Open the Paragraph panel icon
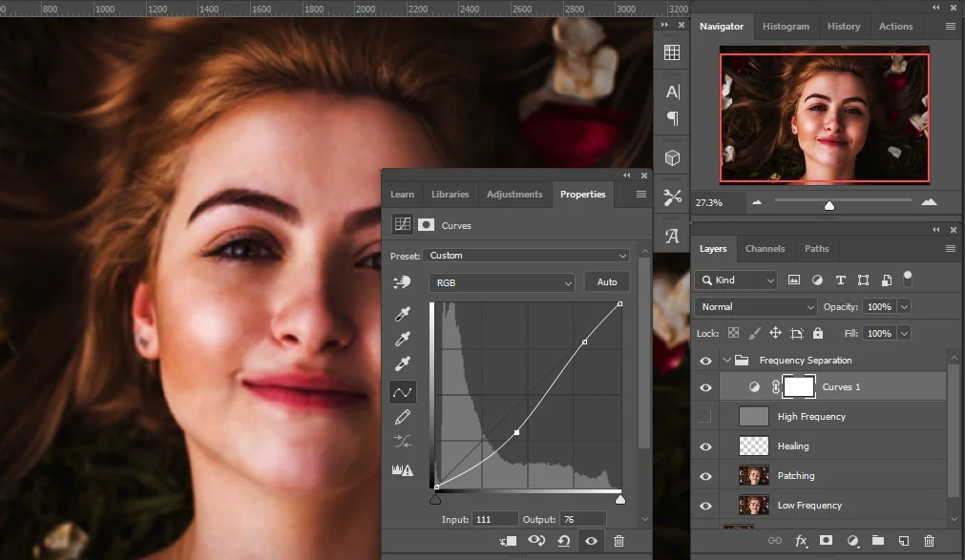The width and height of the screenshot is (965, 560). click(673, 118)
